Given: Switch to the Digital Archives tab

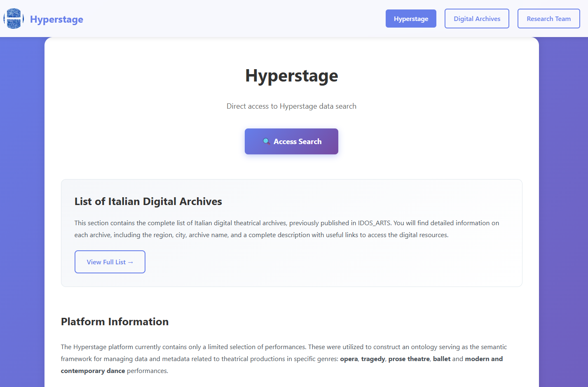Looking at the screenshot, I should tap(476, 19).
